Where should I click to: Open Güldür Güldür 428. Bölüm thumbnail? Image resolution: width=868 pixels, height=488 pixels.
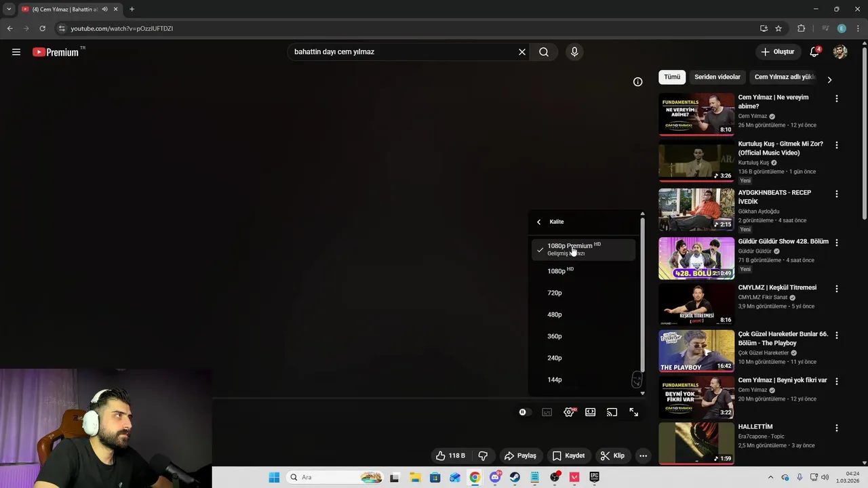coord(696,258)
